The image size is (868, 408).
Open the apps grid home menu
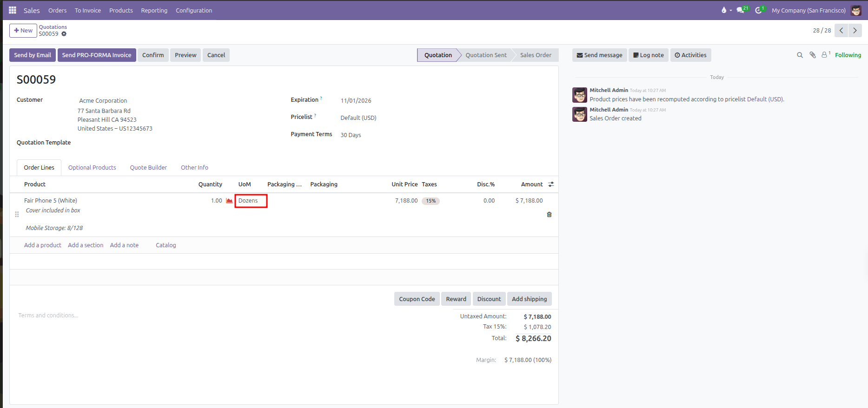tap(13, 10)
